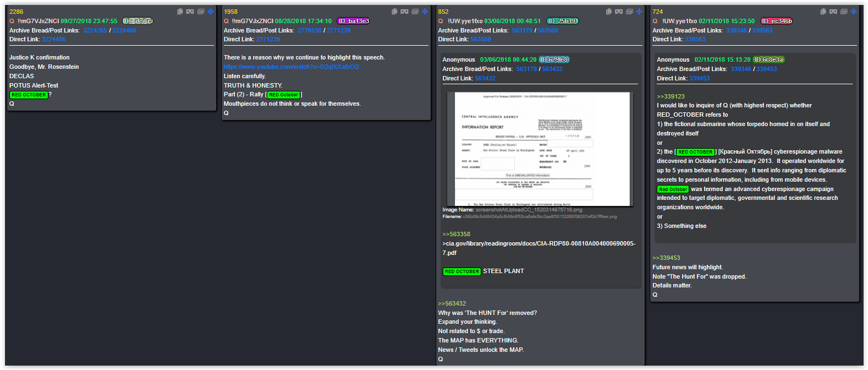Follow the >>339123 reply reference
The width and height of the screenshot is (868, 370).
click(671, 96)
